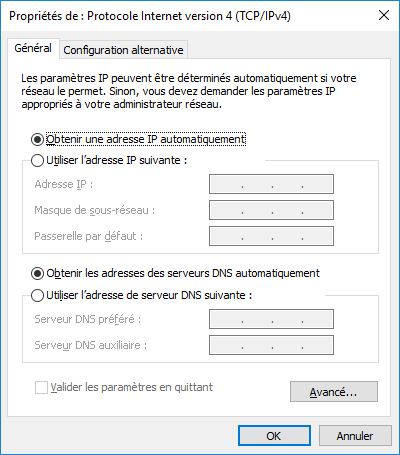Close the TCP/IPv4 properties dialog
This screenshot has width=400, height=455.
coord(384,15)
